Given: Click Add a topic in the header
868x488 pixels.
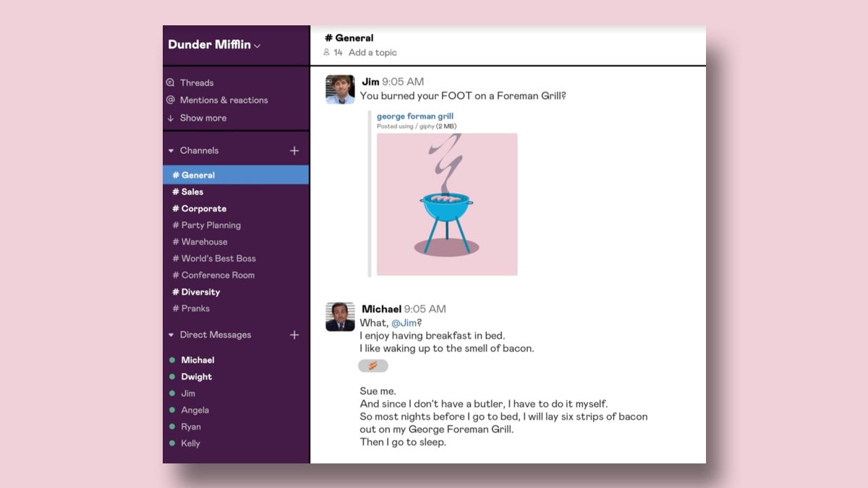Looking at the screenshot, I should pos(372,52).
